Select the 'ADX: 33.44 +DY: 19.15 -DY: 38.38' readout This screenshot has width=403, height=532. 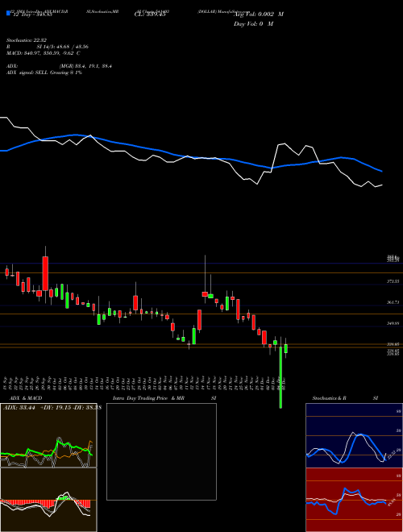(x=52, y=408)
